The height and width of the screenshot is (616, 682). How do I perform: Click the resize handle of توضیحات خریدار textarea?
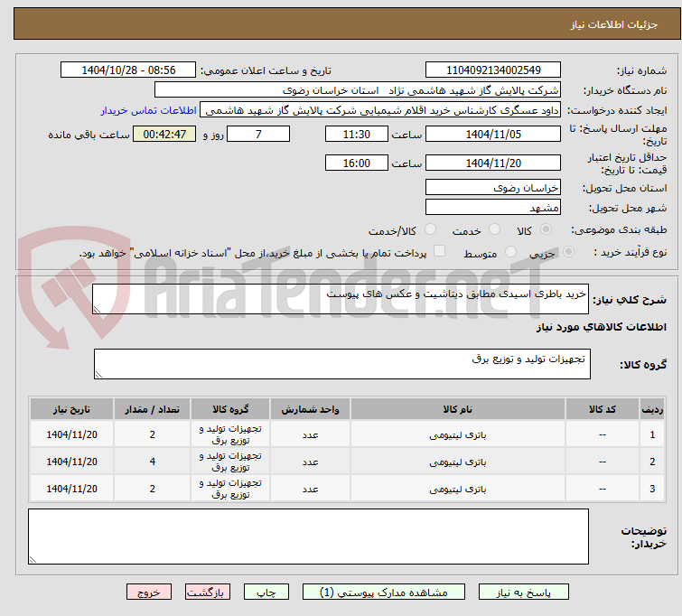point(33,560)
